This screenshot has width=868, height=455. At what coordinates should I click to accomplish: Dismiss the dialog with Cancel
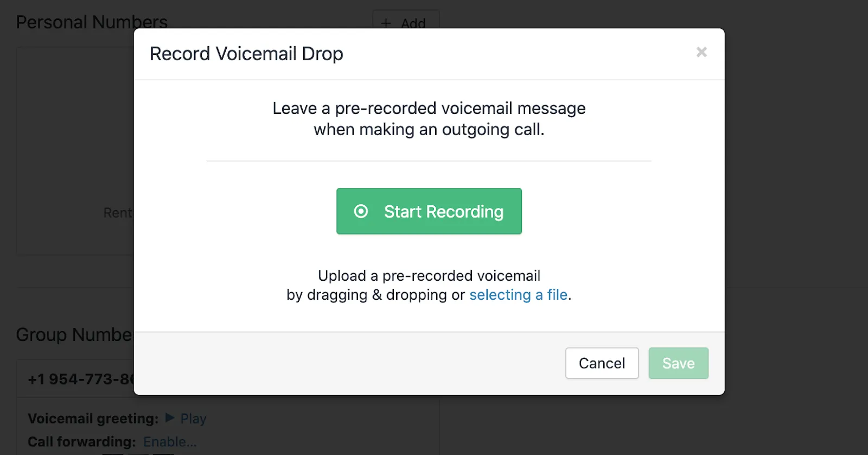[x=601, y=363]
